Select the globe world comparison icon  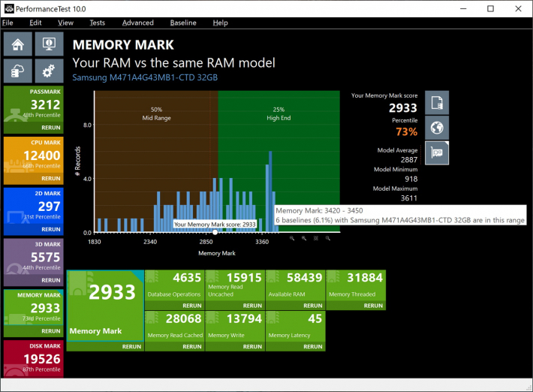tap(437, 128)
